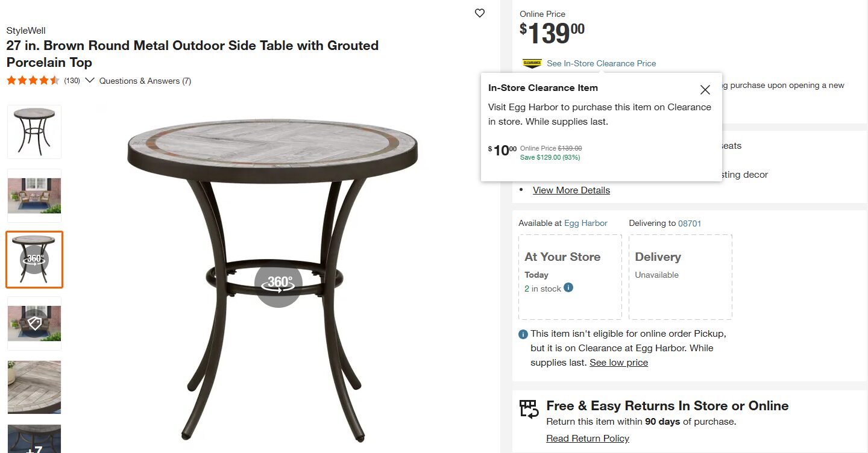Select the At Your Store fulfillment option
Screen dimensions: 868x453
click(x=570, y=276)
